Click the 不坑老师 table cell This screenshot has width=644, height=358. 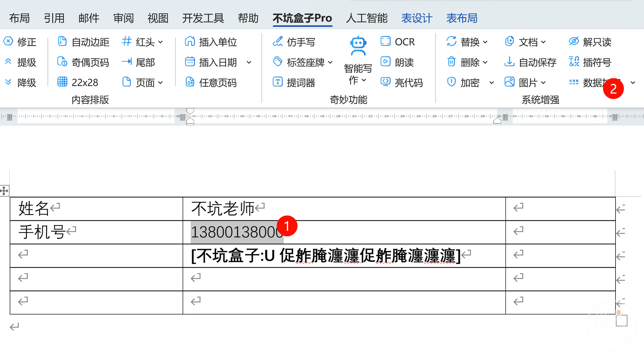(344, 209)
